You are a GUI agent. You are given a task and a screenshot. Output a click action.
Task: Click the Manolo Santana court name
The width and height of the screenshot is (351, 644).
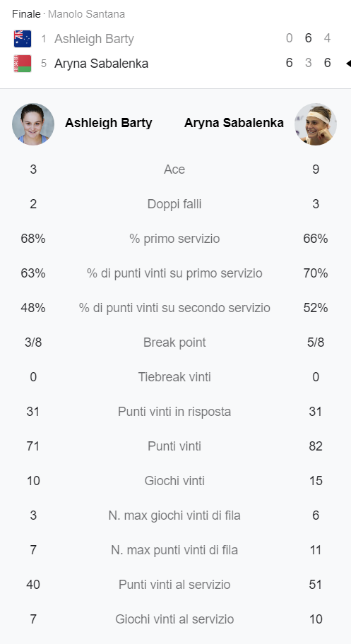tap(86, 14)
